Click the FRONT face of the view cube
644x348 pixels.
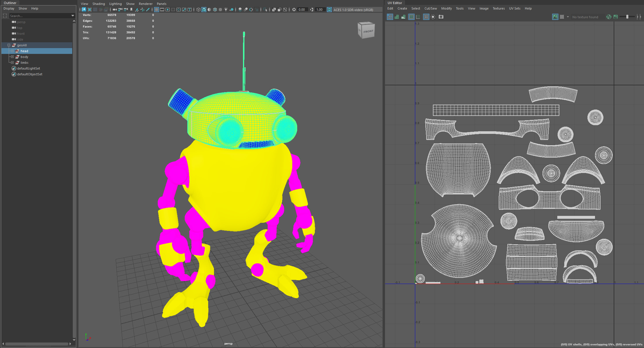[x=368, y=31]
